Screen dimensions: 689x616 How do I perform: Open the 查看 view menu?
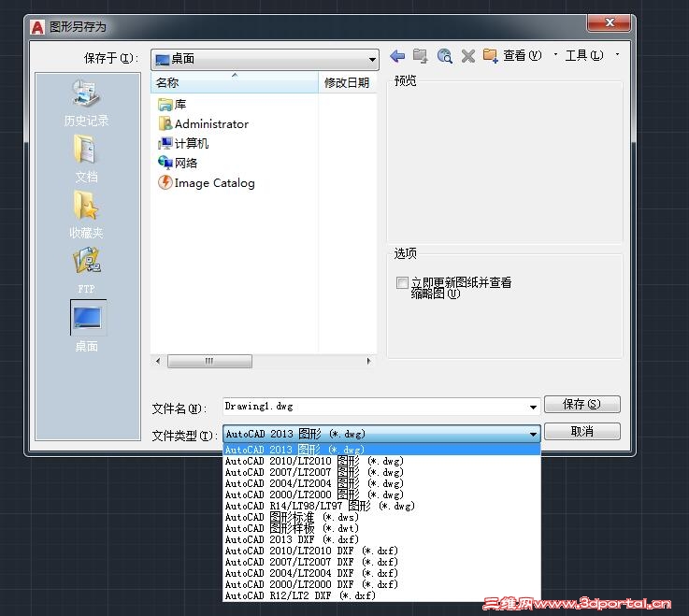[x=522, y=55]
